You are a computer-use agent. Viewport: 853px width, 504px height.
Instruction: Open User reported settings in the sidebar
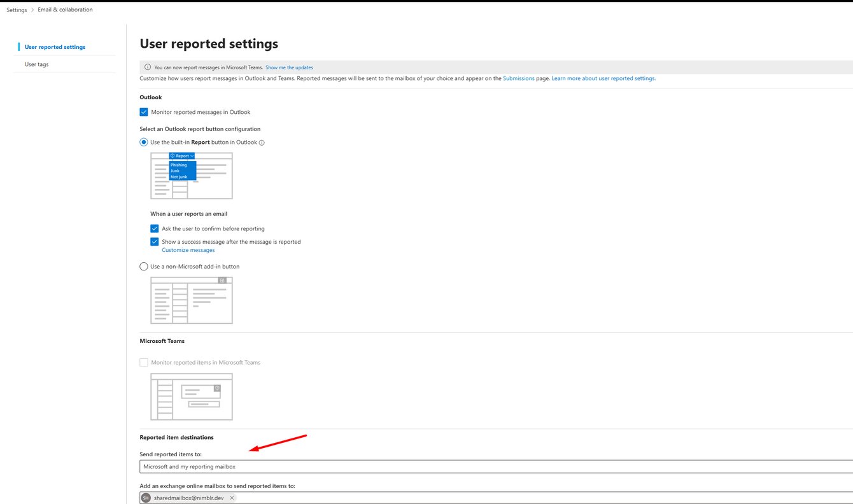pos(55,47)
